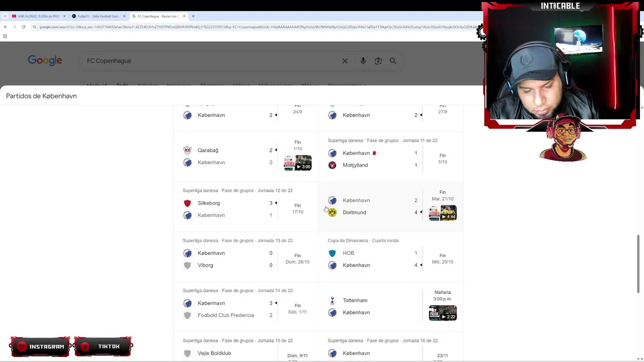Viewport: 644px width, 362px height.
Task: Click 'Superliga danesa · Fase de grupos · Jornada 14 de 22'
Action: point(237,291)
